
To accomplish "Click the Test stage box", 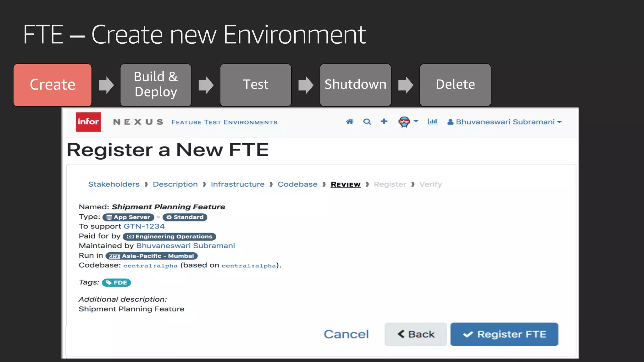I will click(x=256, y=85).
